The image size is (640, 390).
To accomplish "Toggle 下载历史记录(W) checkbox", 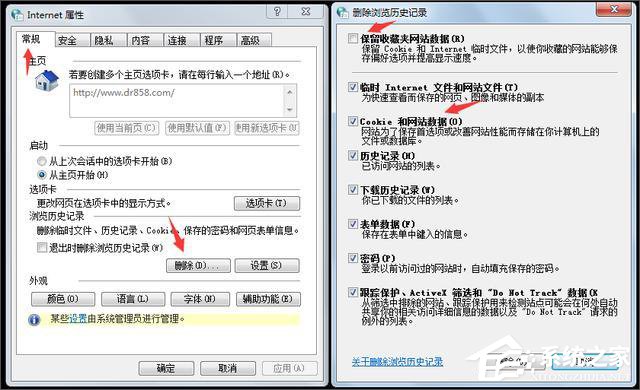I will click(x=353, y=190).
